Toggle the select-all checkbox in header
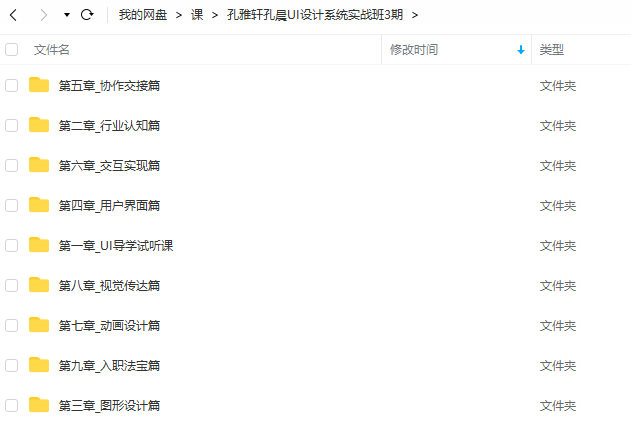 point(12,50)
